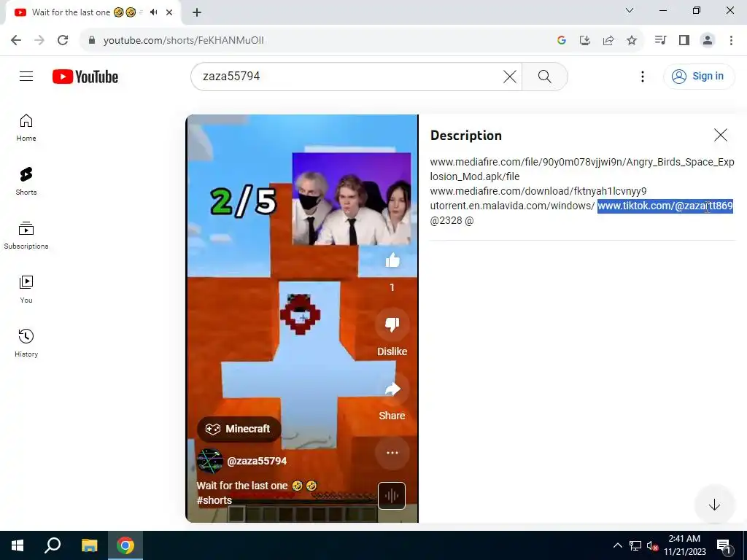Go forward with browser forward arrow
The width and height of the screenshot is (747, 560).
pyautogui.click(x=39, y=40)
